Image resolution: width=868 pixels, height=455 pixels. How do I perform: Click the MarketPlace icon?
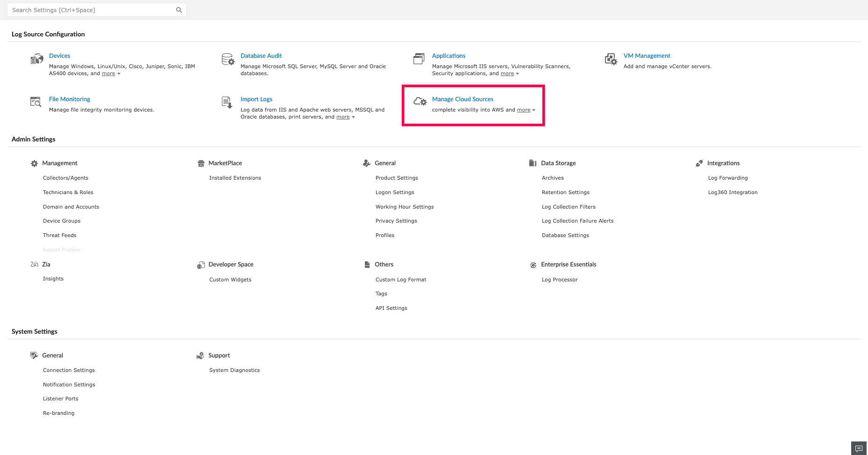coord(201,163)
